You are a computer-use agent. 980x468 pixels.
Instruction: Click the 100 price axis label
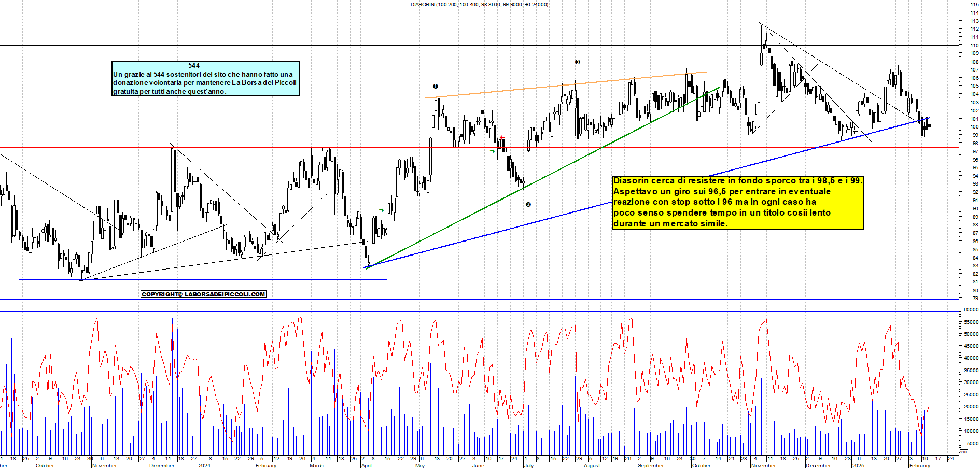974,127
